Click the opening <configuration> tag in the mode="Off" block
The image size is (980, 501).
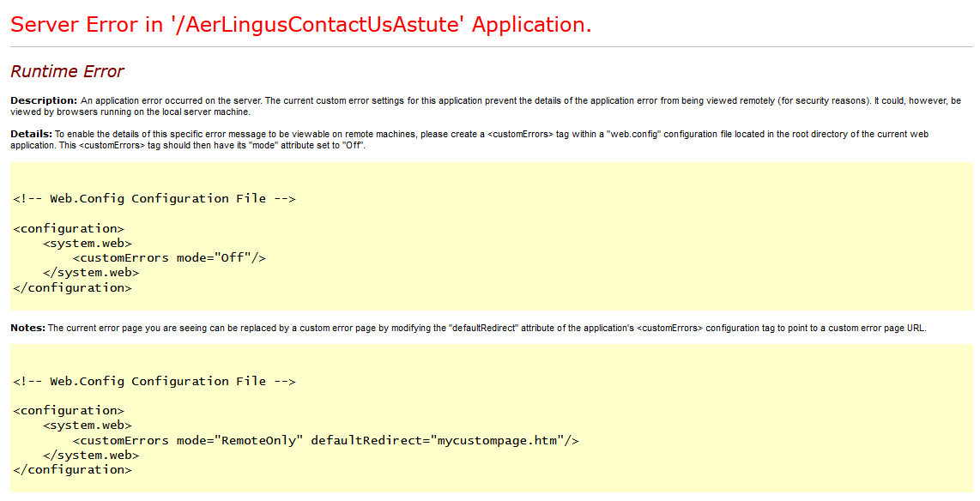[x=69, y=229]
